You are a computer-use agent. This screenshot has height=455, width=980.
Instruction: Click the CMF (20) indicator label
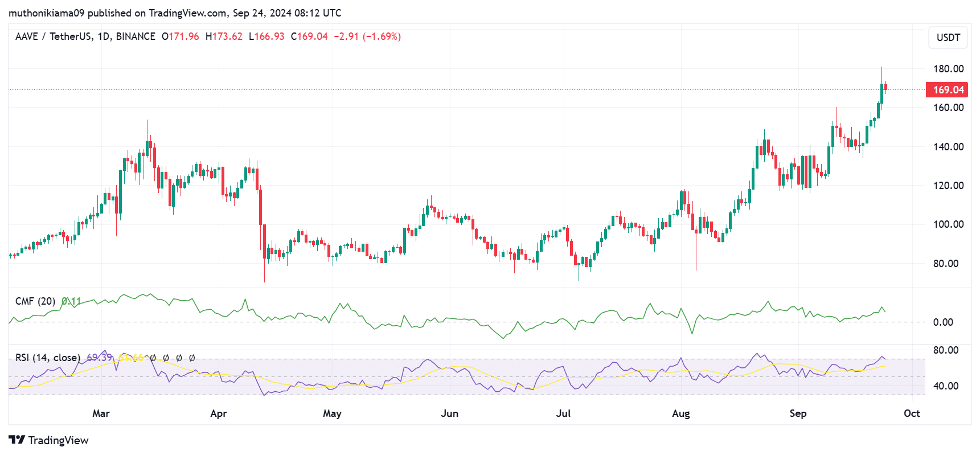coord(35,301)
